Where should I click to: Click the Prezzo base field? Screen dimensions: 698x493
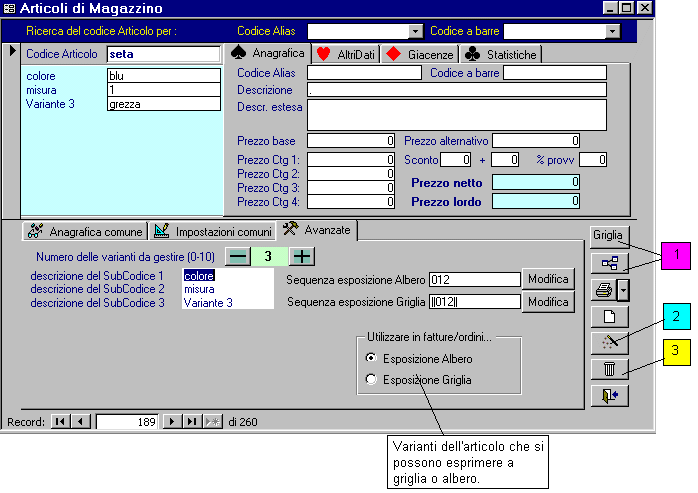tap(351, 141)
